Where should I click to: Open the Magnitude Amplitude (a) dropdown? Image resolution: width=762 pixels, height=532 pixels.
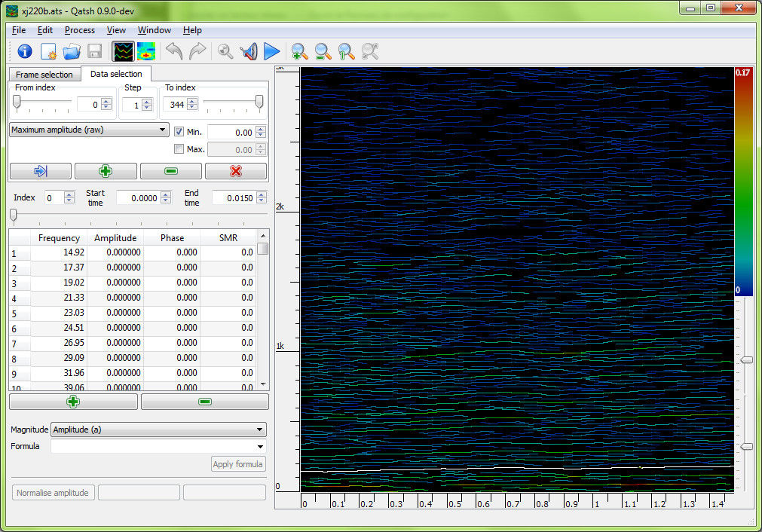coord(158,430)
